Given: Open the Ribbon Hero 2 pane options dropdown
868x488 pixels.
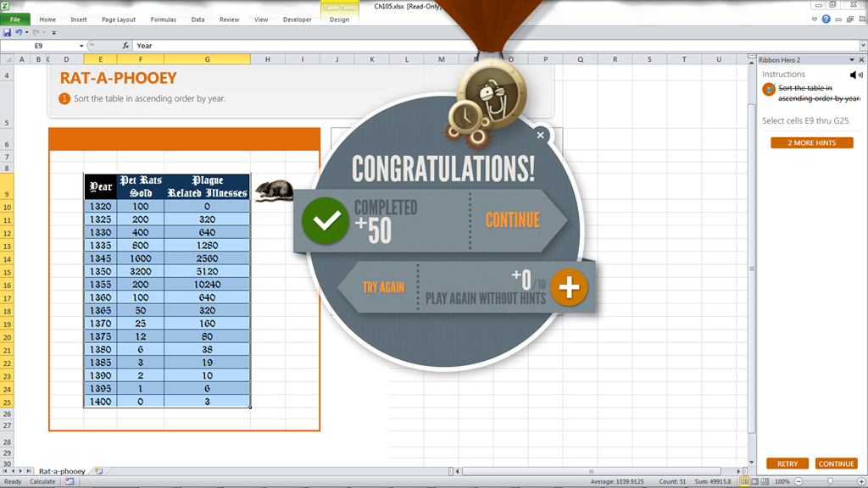Looking at the screenshot, I should (850, 60).
